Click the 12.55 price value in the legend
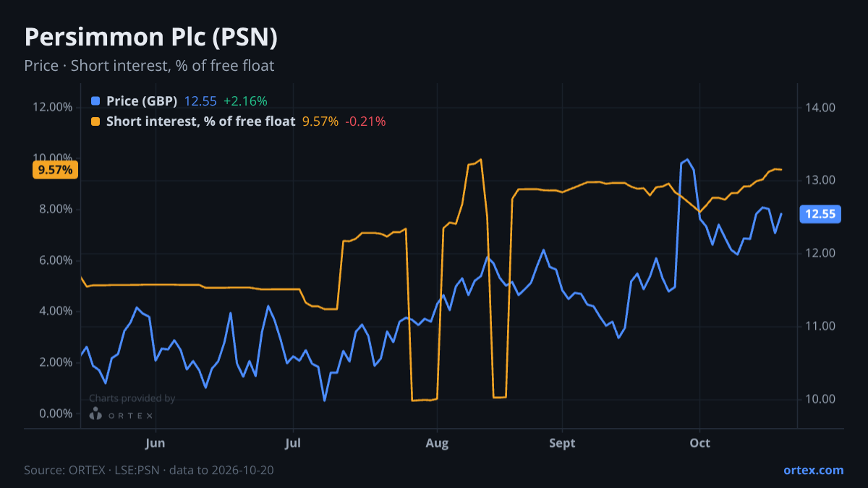The height and width of the screenshot is (488, 868). [199, 101]
